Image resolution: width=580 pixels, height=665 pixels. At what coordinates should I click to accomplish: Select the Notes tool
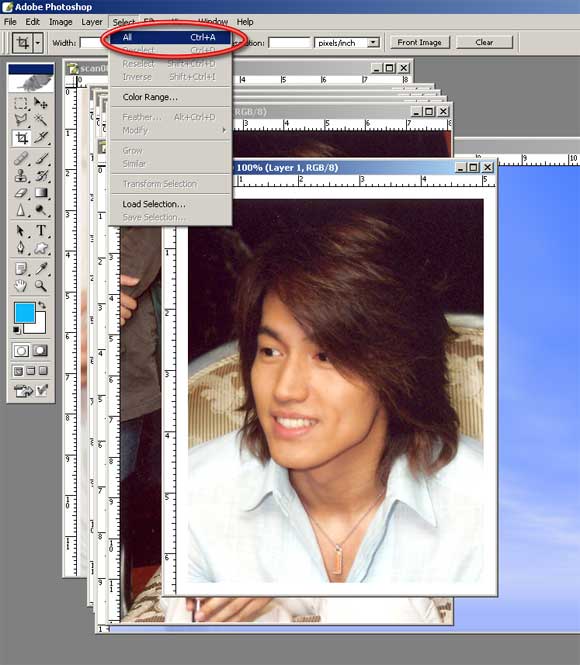click(x=20, y=268)
